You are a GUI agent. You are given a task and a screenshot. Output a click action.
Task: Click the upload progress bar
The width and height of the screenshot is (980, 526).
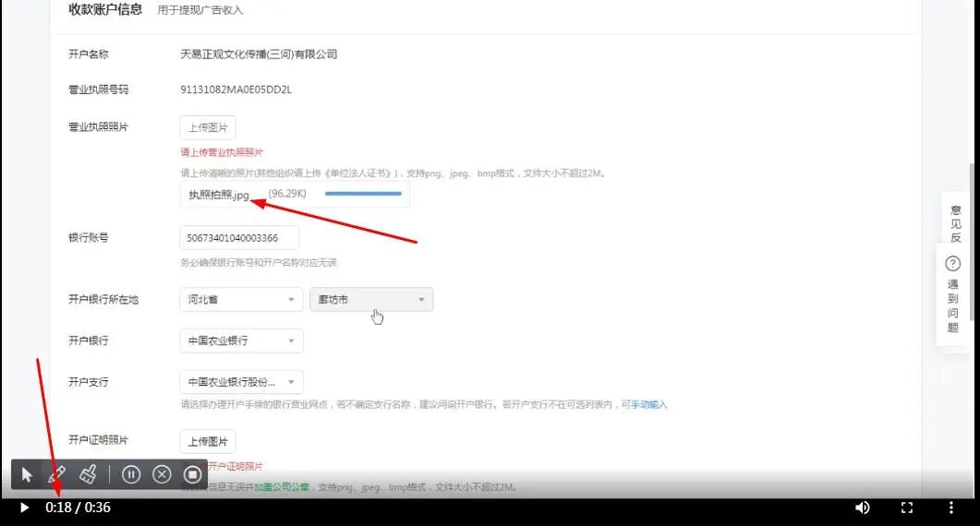[363, 194]
